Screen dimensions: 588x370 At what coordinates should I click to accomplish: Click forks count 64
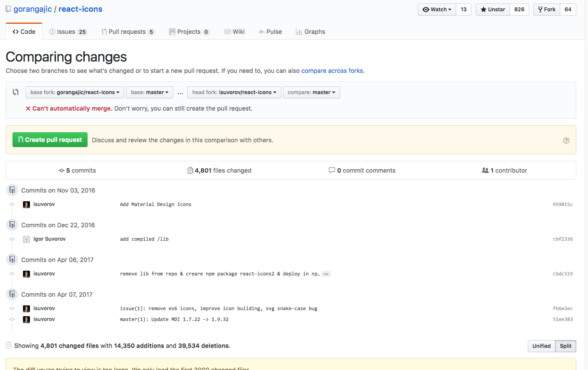pyautogui.click(x=568, y=10)
